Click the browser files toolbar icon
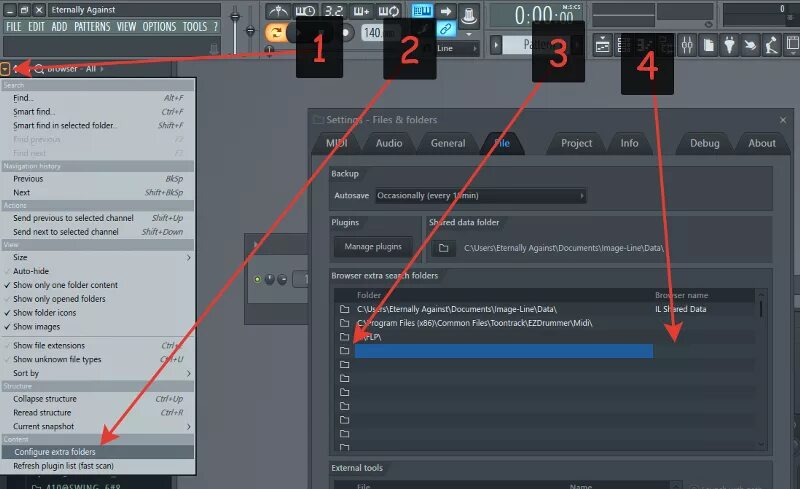This screenshot has height=489, width=800. (x=708, y=45)
